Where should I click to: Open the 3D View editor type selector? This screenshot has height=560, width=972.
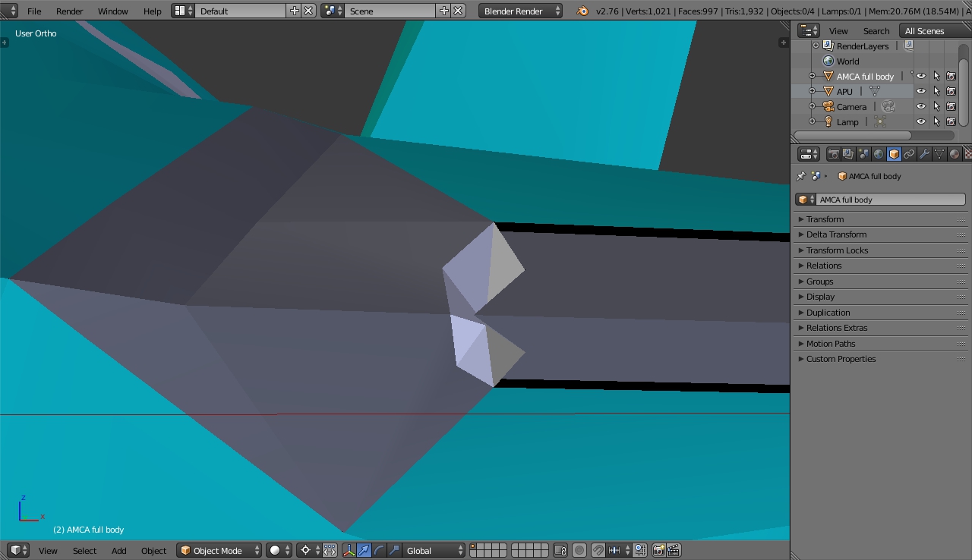18,550
